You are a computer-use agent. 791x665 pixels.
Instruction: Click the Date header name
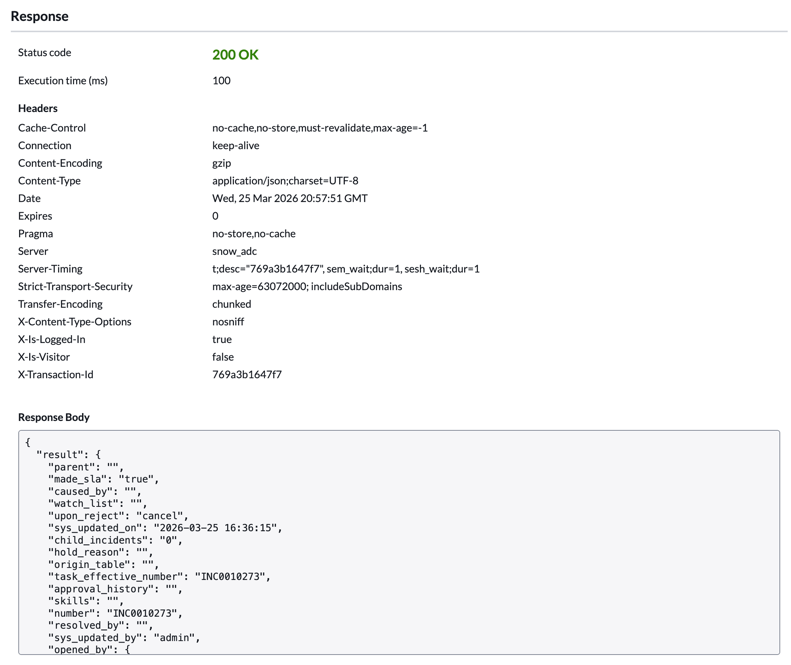[29, 198]
